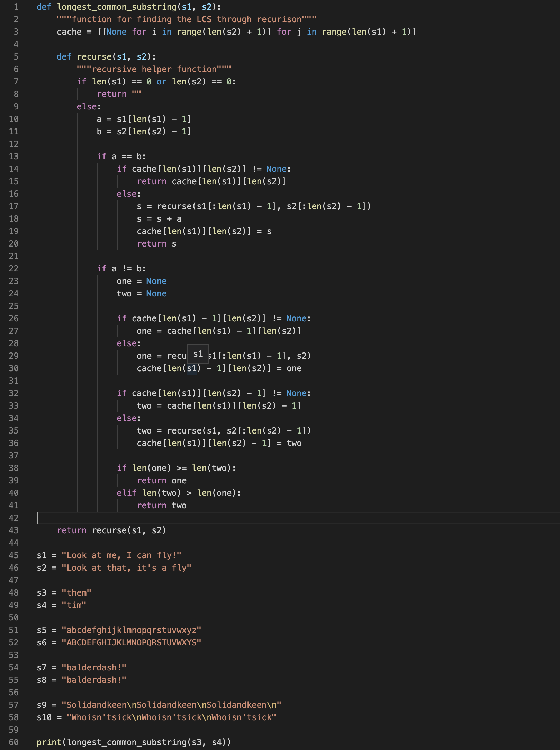Click the 's = s + a' statement
The width and height of the screenshot is (560, 750).
click(159, 219)
